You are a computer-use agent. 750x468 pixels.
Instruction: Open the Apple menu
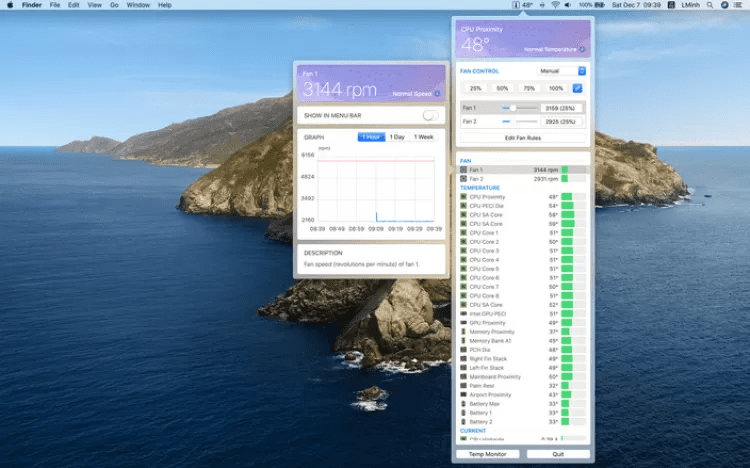pos(10,5)
